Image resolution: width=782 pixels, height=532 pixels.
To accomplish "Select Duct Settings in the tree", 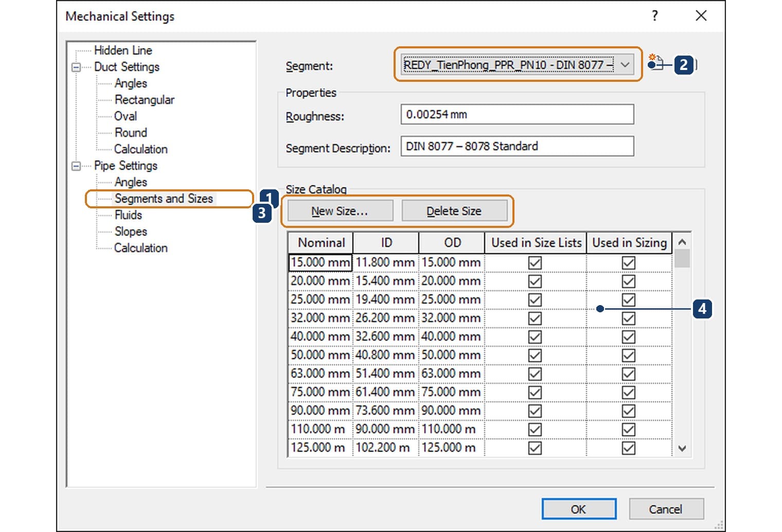I will pos(127,67).
